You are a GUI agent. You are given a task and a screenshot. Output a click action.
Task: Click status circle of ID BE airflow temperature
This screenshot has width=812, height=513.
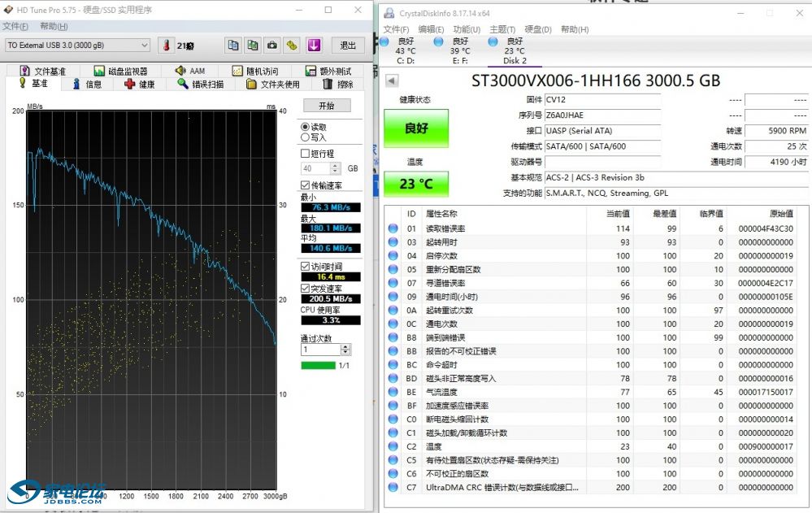point(393,392)
